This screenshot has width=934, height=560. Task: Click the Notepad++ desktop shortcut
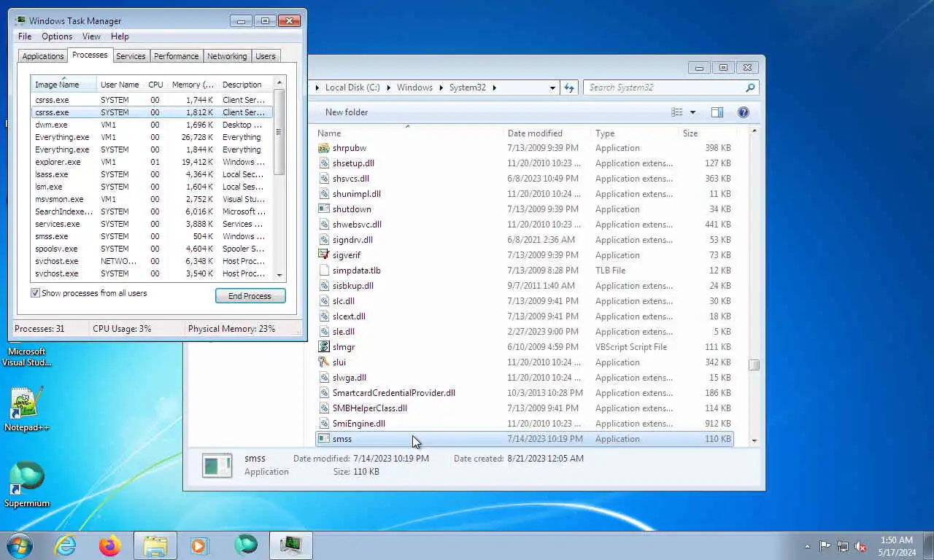point(26,408)
